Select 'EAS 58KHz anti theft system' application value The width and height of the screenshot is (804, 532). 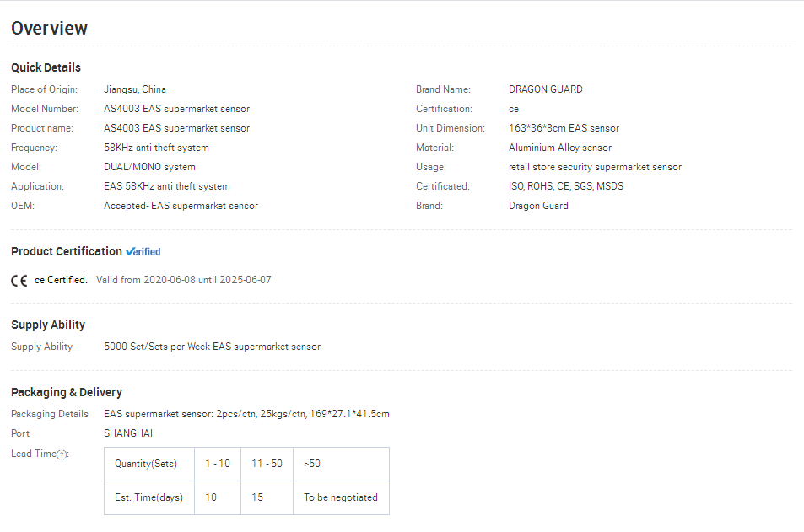pos(167,186)
